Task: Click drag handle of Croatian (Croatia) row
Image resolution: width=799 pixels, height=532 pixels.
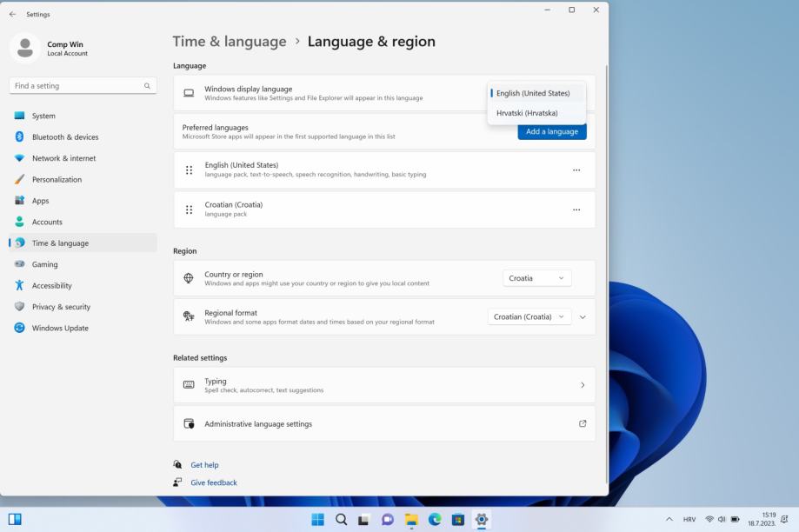Action: 189,210
